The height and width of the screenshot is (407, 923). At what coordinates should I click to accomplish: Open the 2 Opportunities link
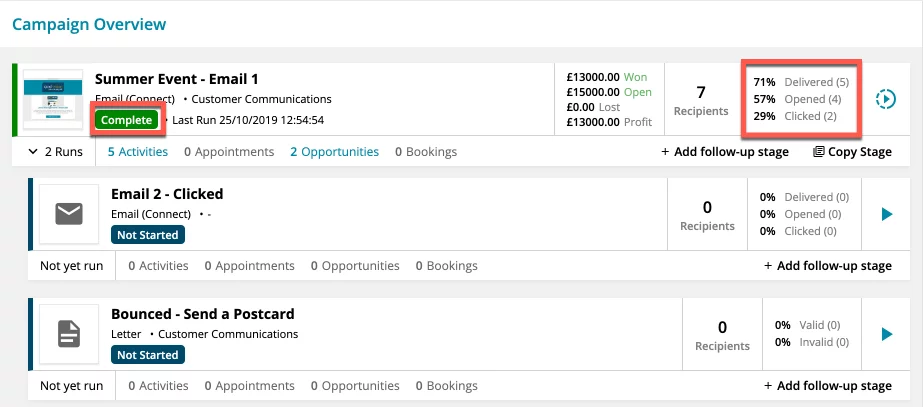334,152
